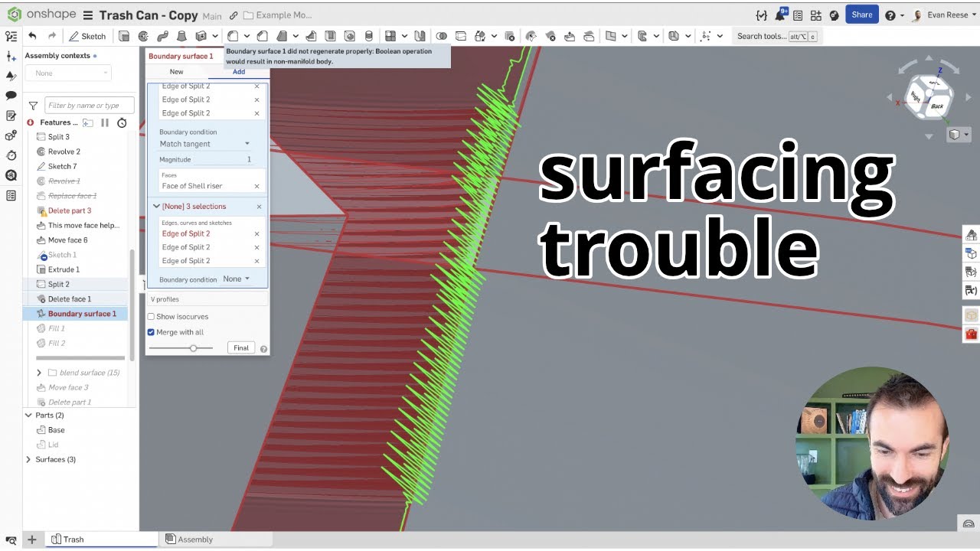
Task: Open the Onshape hamburger document menu
Action: [x=88, y=15]
